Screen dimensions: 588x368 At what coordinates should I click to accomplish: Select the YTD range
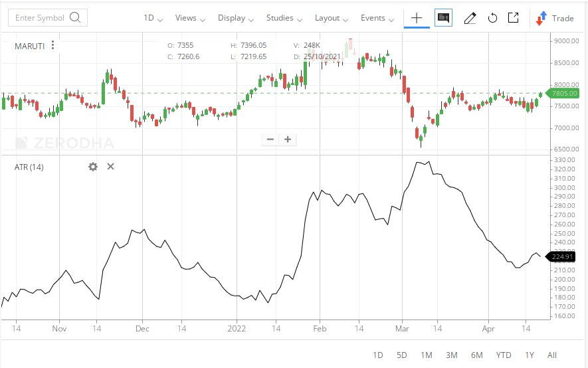(503, 355)
